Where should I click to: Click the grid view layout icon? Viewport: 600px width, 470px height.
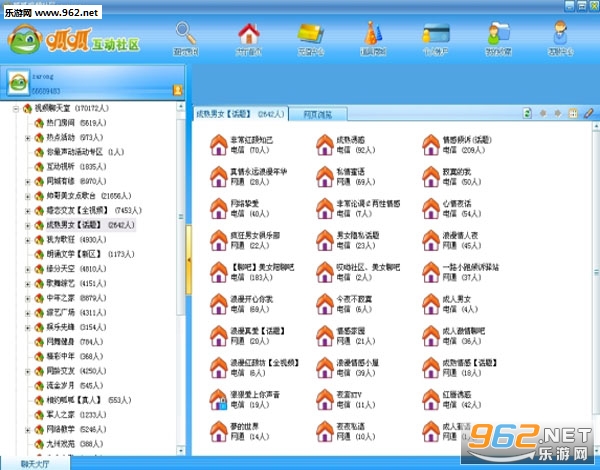click(573, 113)
